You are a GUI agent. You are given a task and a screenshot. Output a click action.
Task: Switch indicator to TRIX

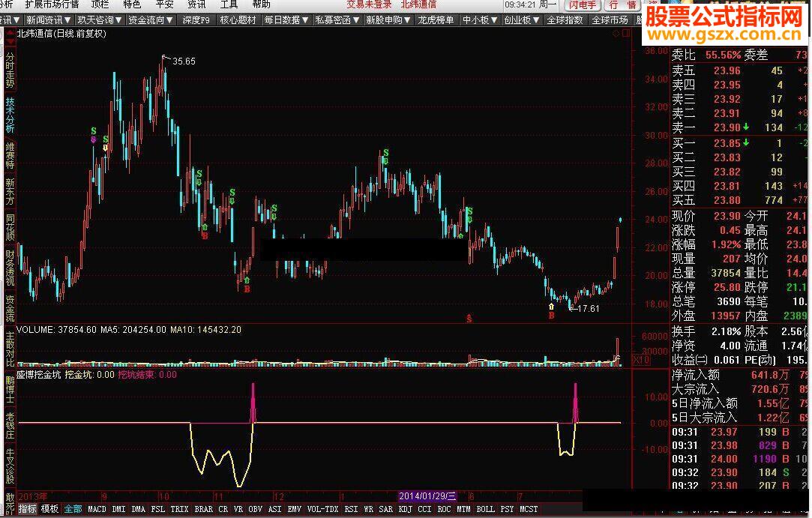pyautogui.click(x=179, y=509)
